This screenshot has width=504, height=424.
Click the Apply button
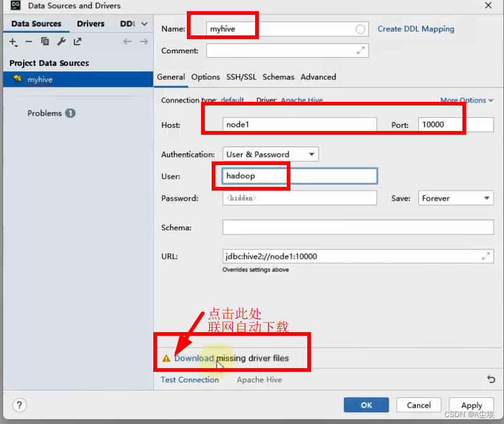pyautogui.click(x=471, y=405)
